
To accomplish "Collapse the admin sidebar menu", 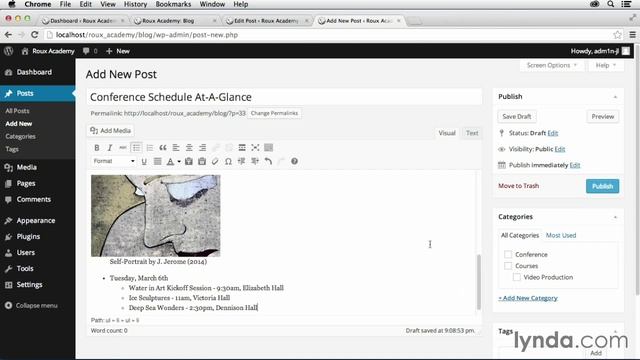I will tap(31, 305).
